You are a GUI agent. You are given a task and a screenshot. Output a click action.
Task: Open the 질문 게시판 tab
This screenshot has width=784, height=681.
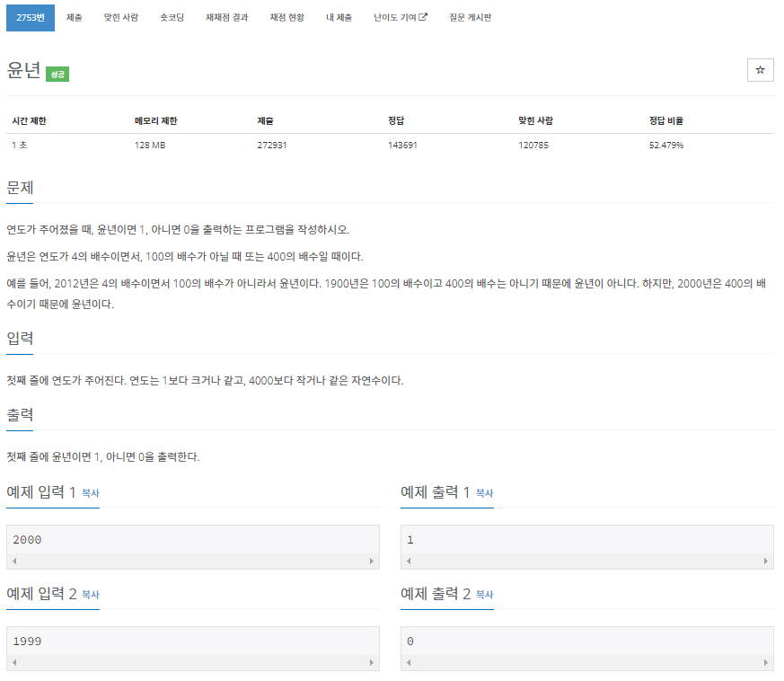[470, 17]
